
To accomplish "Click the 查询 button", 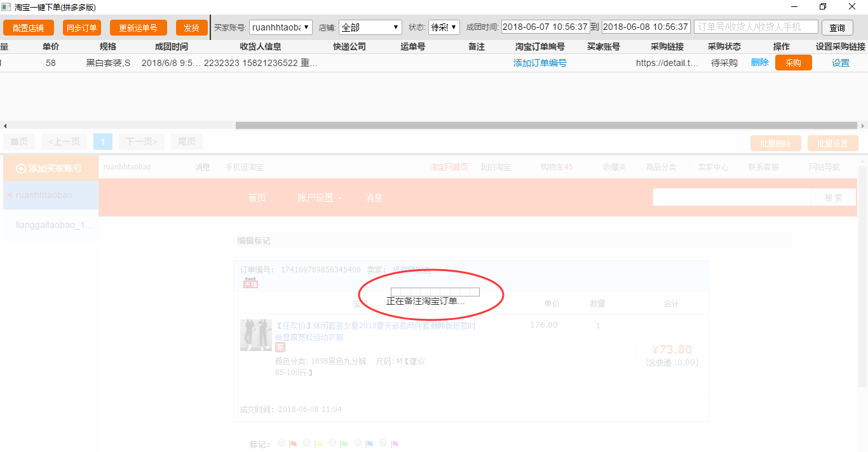I will 837,28.
